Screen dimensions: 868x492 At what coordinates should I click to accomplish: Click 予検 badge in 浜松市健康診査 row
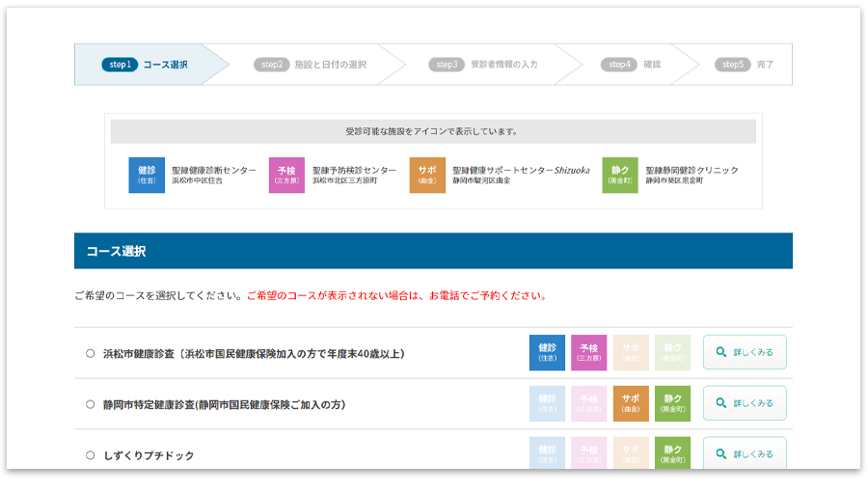point(588,352)
